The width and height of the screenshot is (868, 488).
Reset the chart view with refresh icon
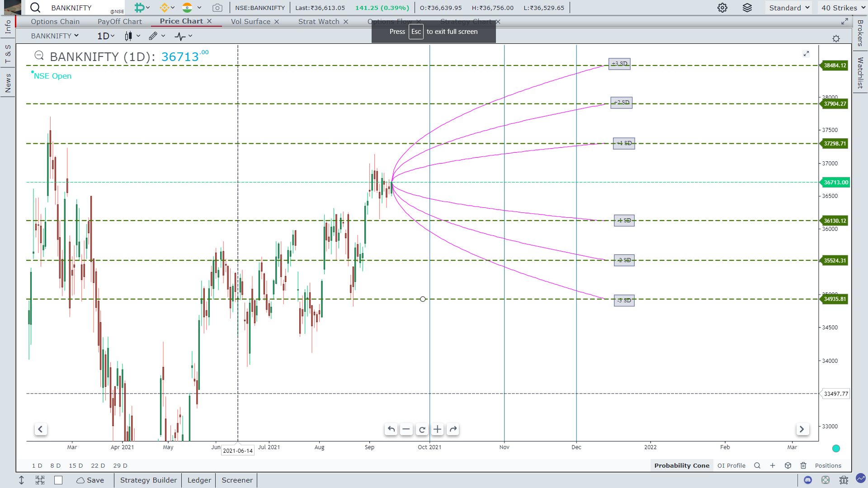pyautogui.click(x=422, y=429)
